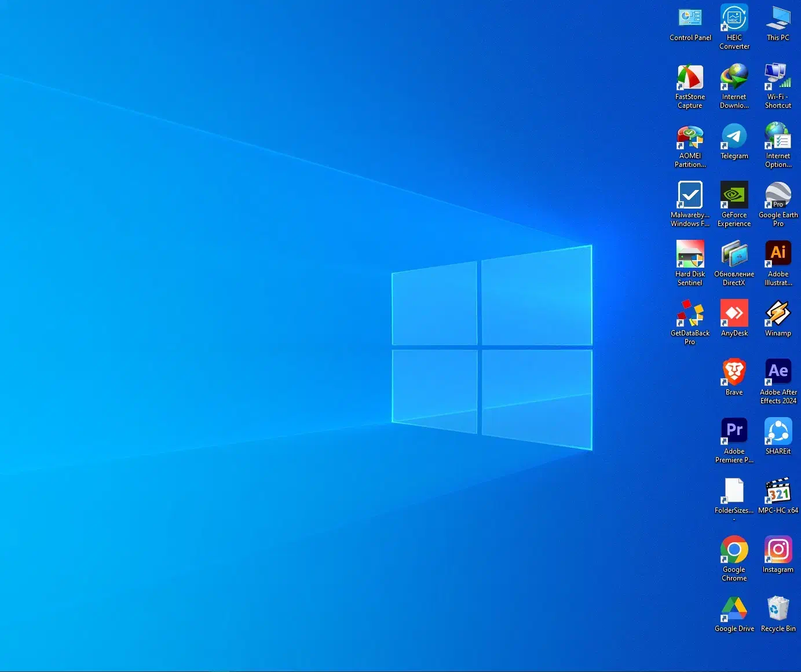Click the Winamp shortcut icon
801x672 pixels.
pyautogui.click(x=778, y=315)
